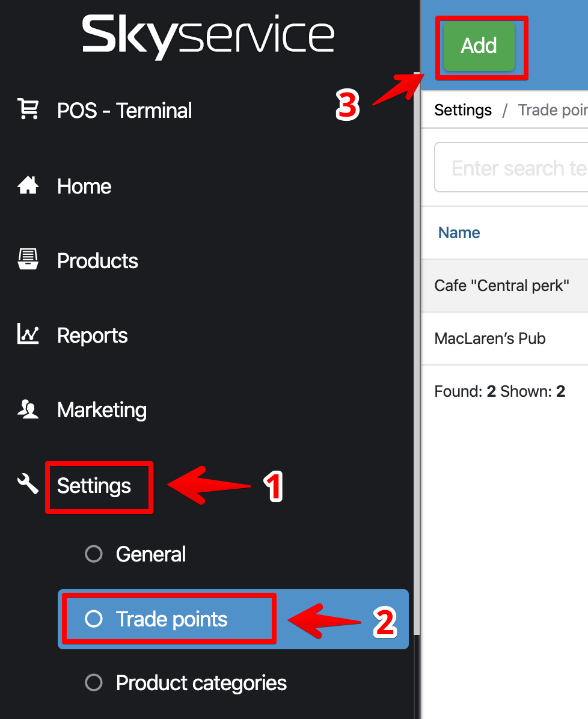Open the Reports menu
This screenshot has width=588, height=719.
pos(93,335)
